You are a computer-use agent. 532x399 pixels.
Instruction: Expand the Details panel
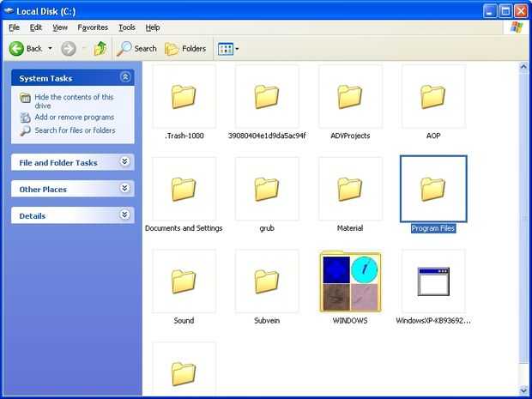tap(125, 215)
